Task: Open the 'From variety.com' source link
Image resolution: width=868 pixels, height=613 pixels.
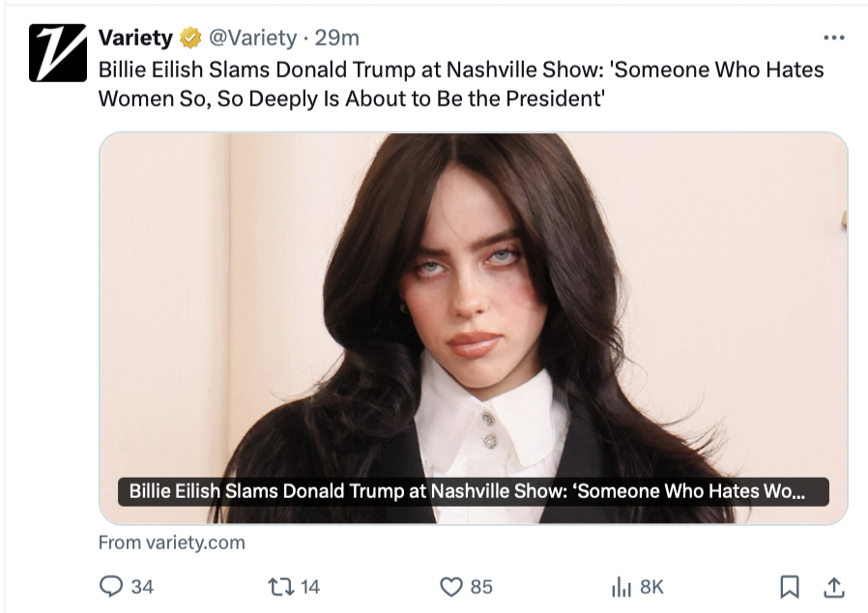Action: tap(172, 542)
